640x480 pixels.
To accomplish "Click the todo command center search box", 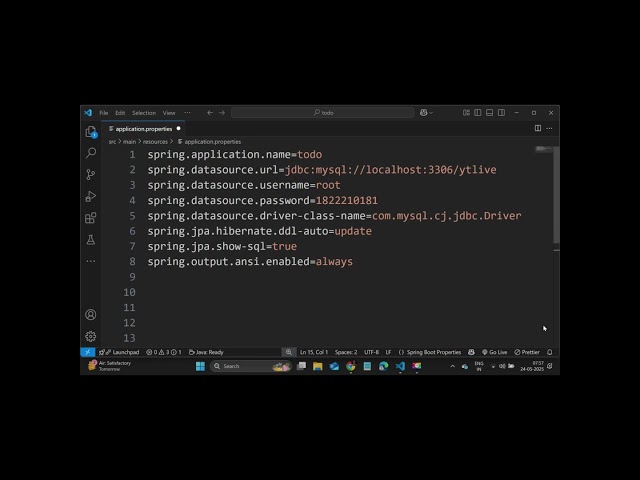I will pyautogui.click(x=322, y=113).
